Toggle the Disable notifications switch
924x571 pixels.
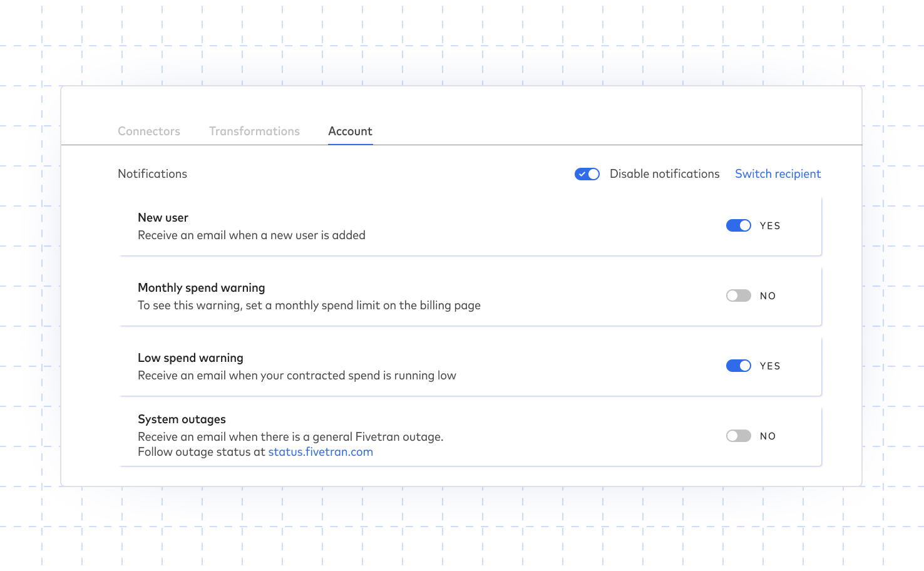point(587,174)
